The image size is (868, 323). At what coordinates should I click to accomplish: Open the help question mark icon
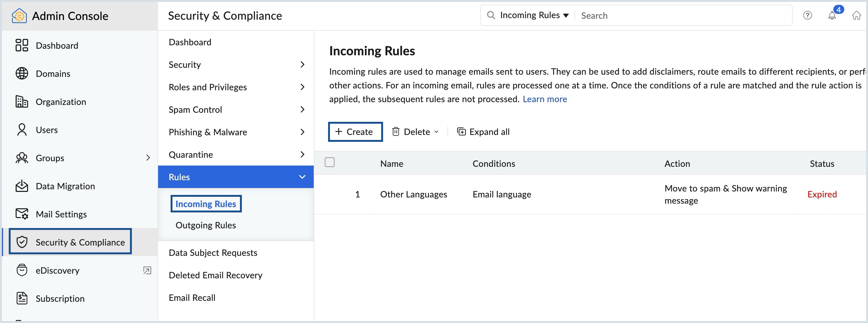(807, 16)
